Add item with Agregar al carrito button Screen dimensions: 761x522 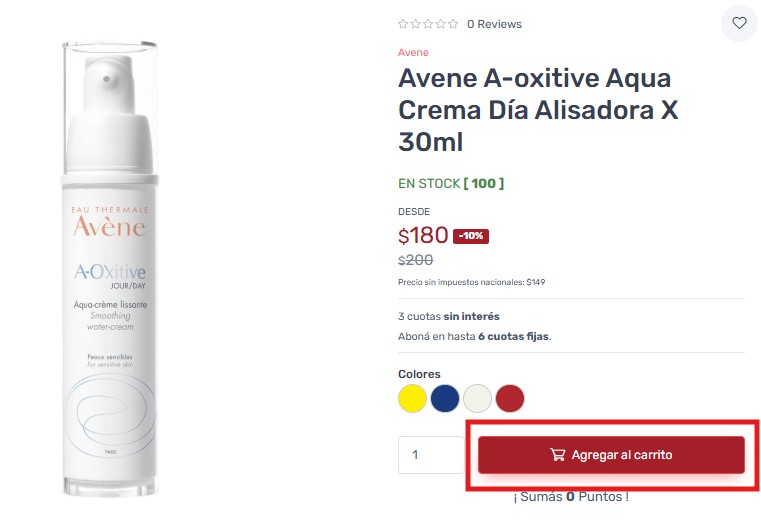click(611, 455)
